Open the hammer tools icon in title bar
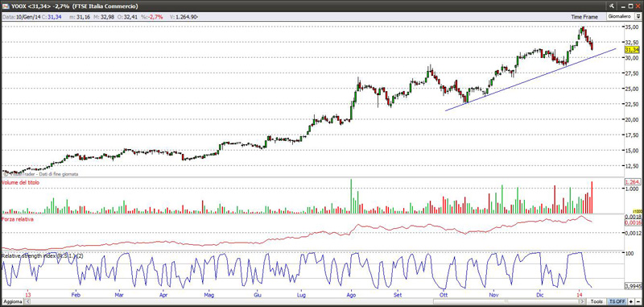The height and width of the screenshot is (307, 644). click(612, 6)
